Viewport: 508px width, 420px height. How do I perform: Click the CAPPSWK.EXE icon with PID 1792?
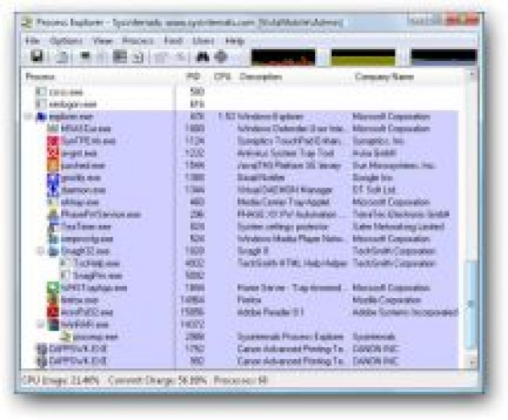(41, 349)
